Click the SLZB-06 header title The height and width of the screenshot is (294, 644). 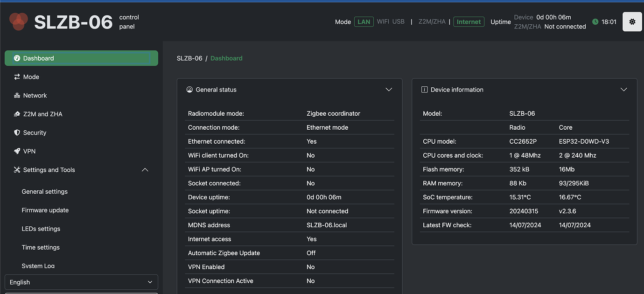73,22
